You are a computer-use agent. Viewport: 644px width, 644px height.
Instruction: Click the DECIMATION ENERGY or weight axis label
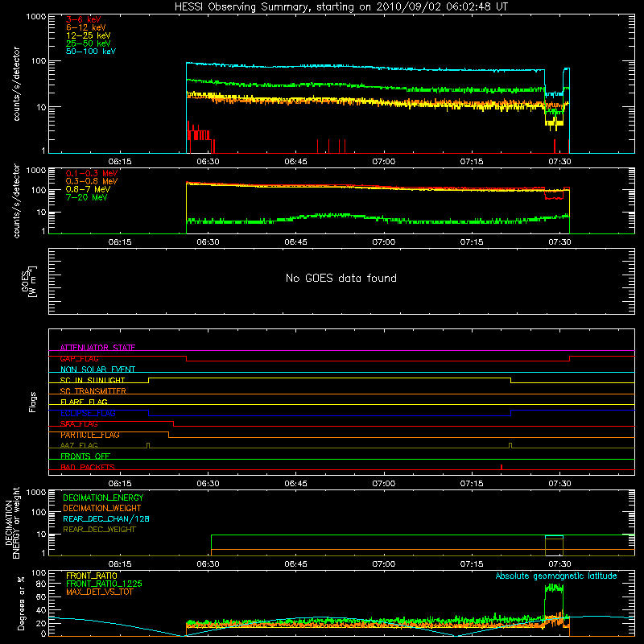point(12,522)
